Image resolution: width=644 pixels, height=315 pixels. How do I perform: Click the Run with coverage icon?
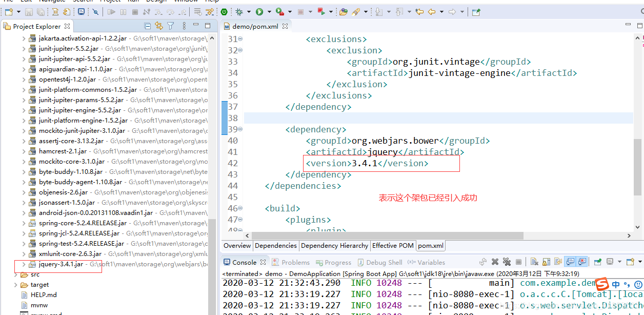tap(280, 12)
